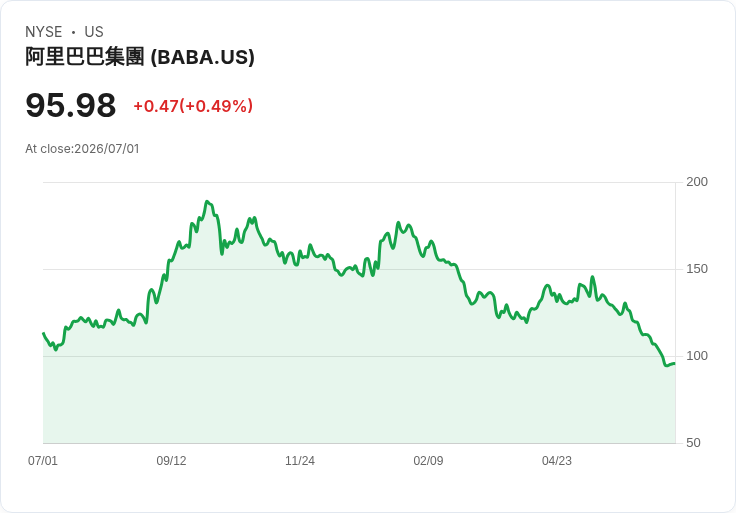Click the 150 price axis label
Image resolution: width=736 pixels, height=513 pixels.
click(697, 269)
